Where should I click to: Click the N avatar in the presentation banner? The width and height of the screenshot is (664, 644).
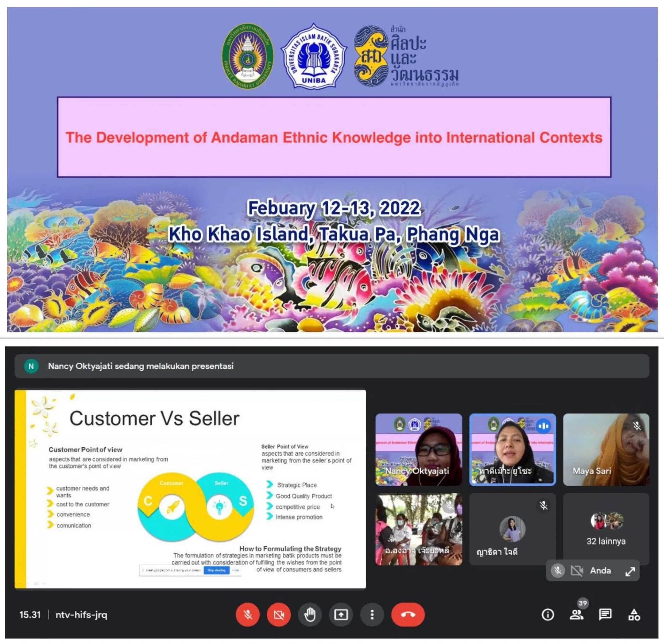31,366
